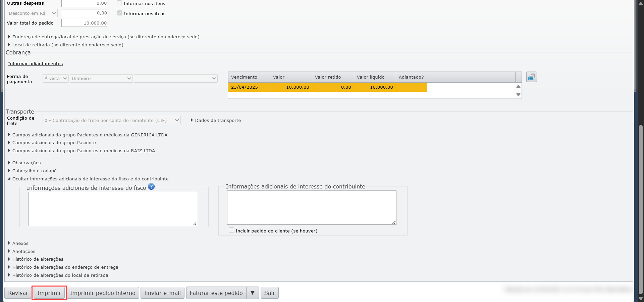Screen dimensions: 644x302
Task: Click the page vertical scrollbar thumb
Action: click(x=641, y=210)
